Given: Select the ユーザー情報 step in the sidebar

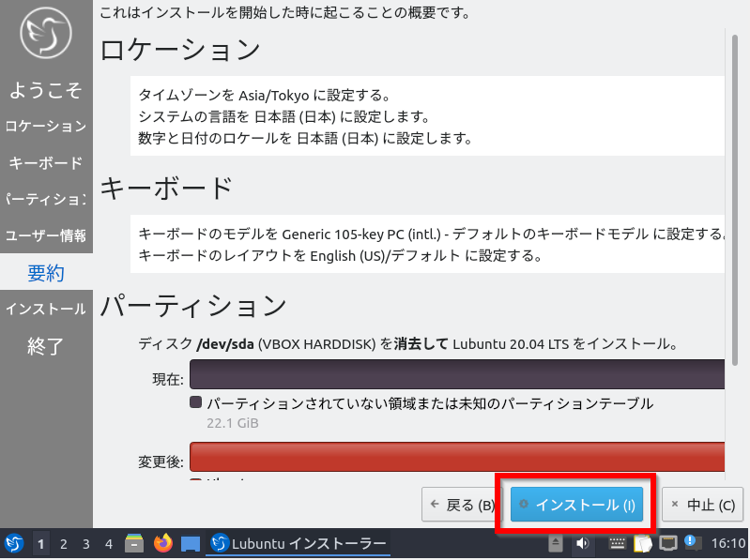Looking at the screenshot, I should (46, 235).
